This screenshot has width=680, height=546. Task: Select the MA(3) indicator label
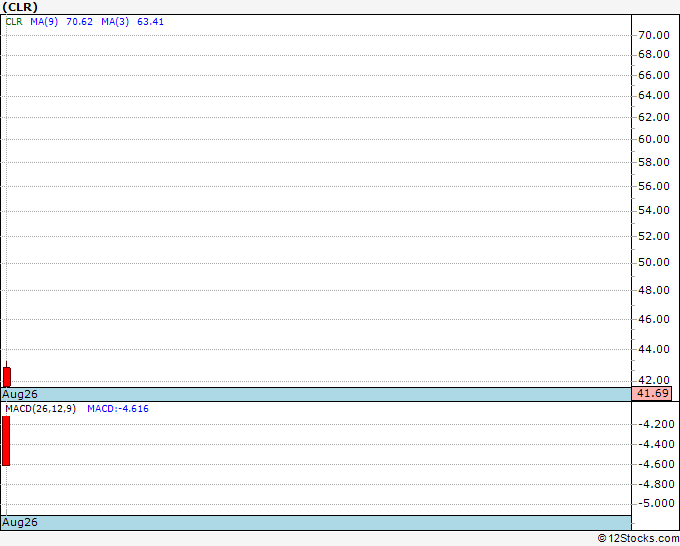[115, 22]
